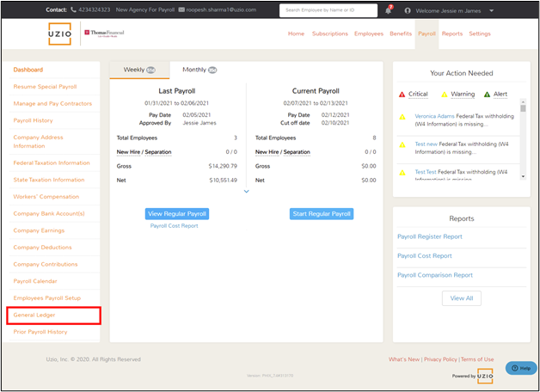Screen dimensions: 540x392
Task: Open Employees Payroll Setup
Action: coord(47,297)
